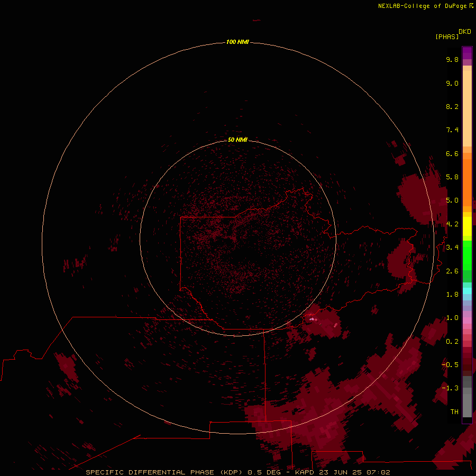
Task: Click the 3.4 value on the scale
Action: (x=452, y=248)
